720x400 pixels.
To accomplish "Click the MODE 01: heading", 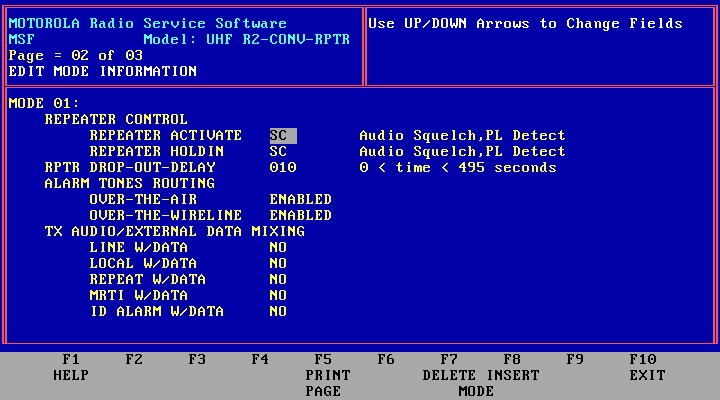I will 44,103.
